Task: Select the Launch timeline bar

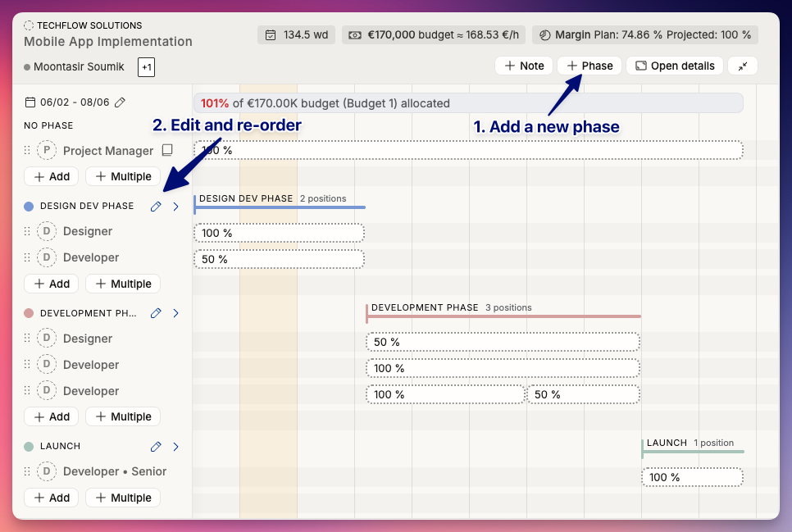Action: pyautogui.click(x=693, y=452)
